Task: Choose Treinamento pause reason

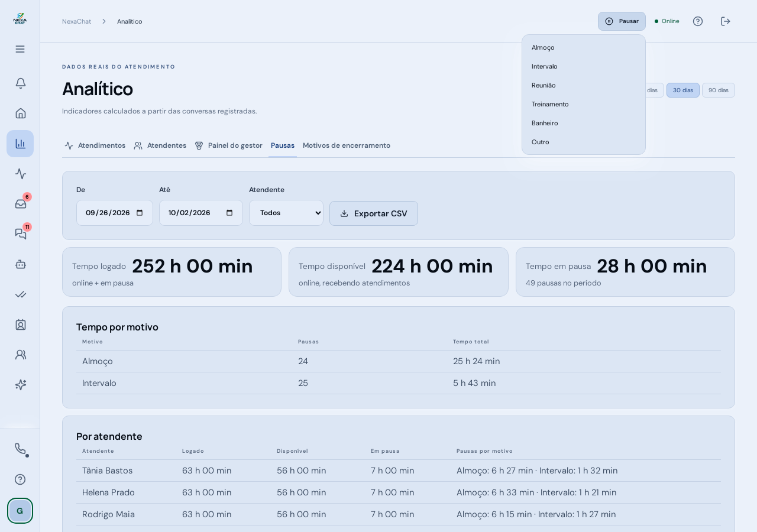Action: point(584,104)
